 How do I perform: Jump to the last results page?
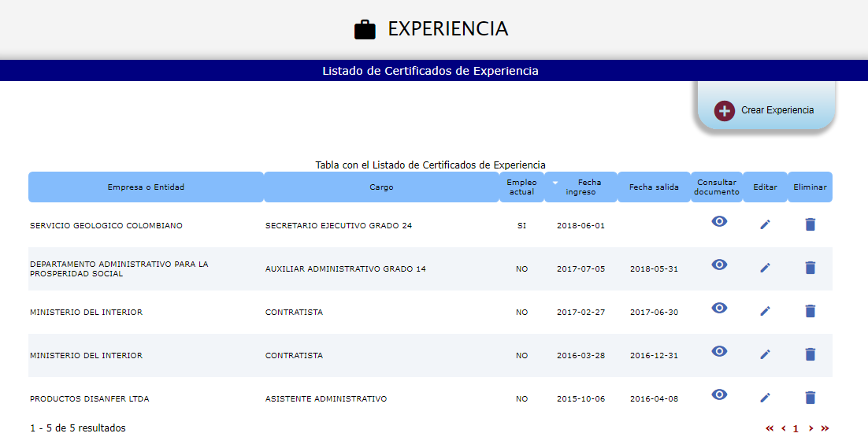[825, 428]
